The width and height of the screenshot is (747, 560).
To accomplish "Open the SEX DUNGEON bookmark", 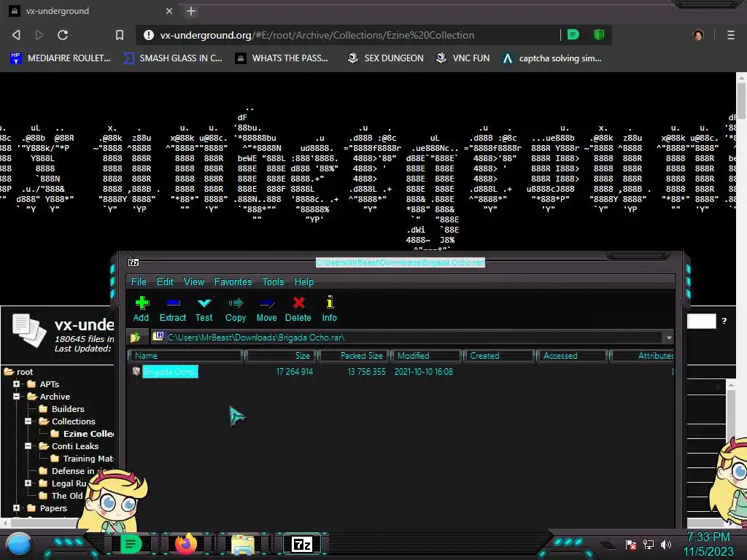I will [x=385, y=58].
